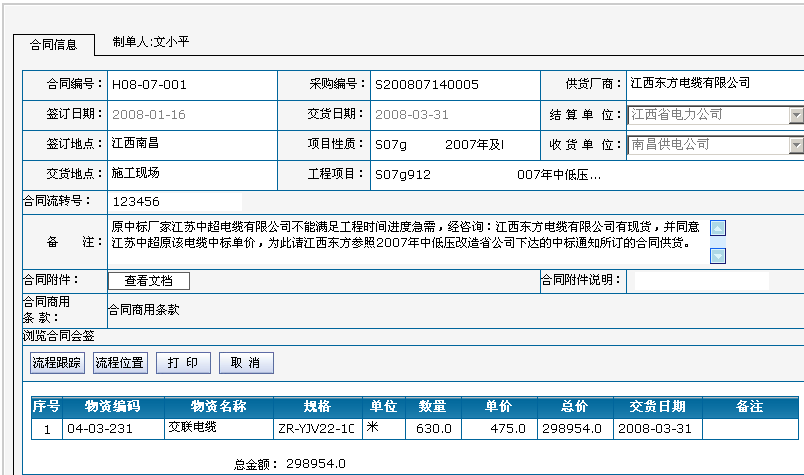804x475 pixels.
Task: Click the 总价 column header
Action: 573,407
